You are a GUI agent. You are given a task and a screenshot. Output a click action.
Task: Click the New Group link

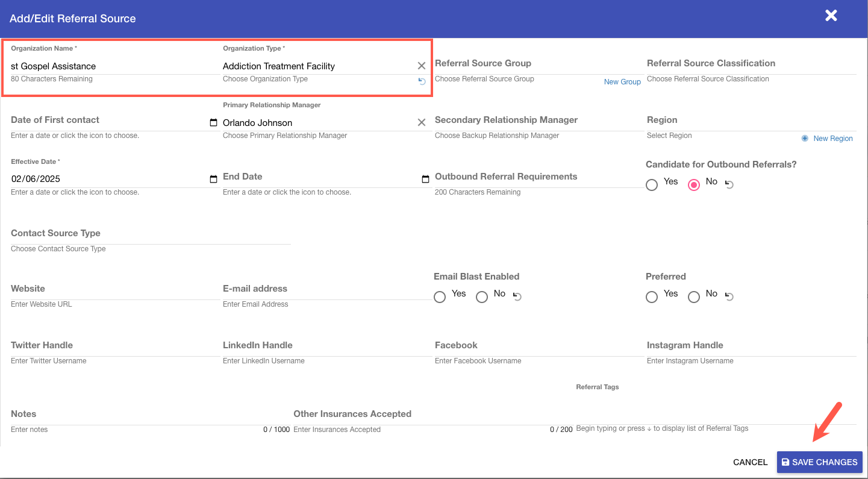[x=622, y=82]
